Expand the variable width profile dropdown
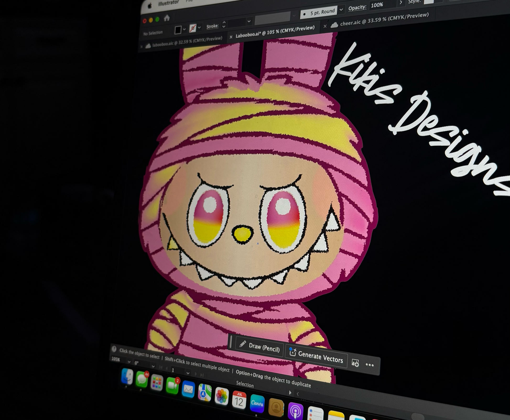Viewport: 510px width, 420px height. tap(294, 16)
